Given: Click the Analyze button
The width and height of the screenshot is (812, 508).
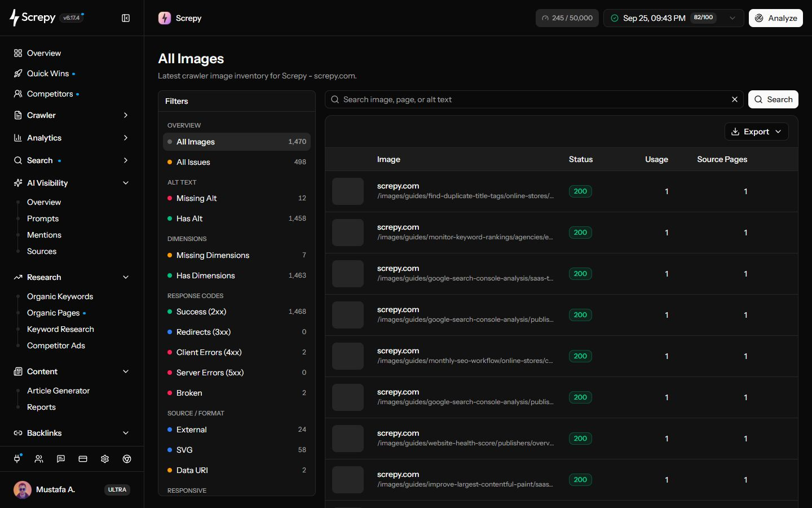Looking at the screenshot, I should [x=776, y=18].
